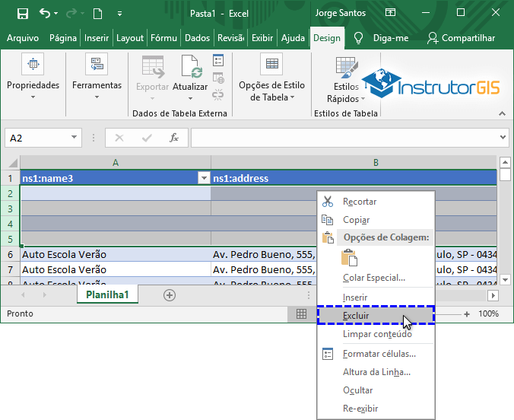Click the zoom in plus button
This screenshot has height=420, width=514.
(x=467, y=313)
